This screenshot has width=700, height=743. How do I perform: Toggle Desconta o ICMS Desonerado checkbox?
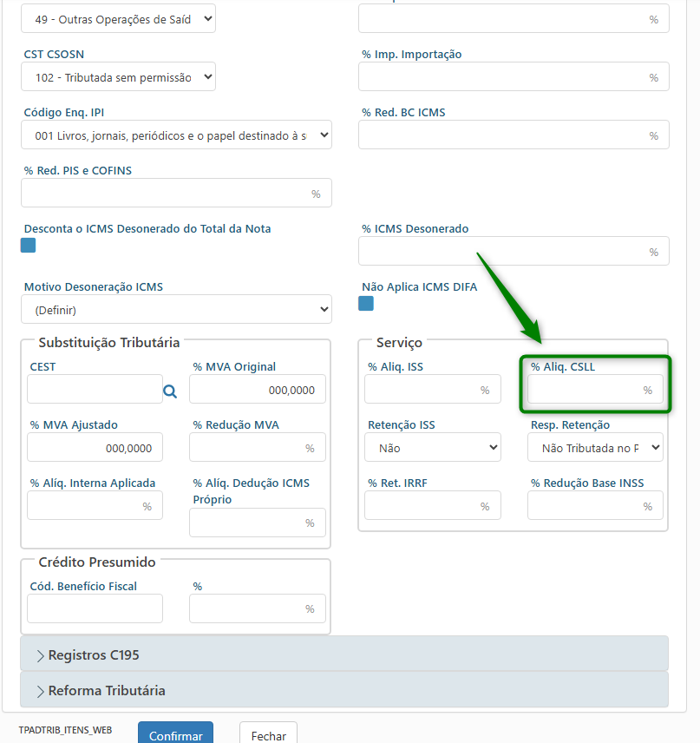(x=29, y=246)
